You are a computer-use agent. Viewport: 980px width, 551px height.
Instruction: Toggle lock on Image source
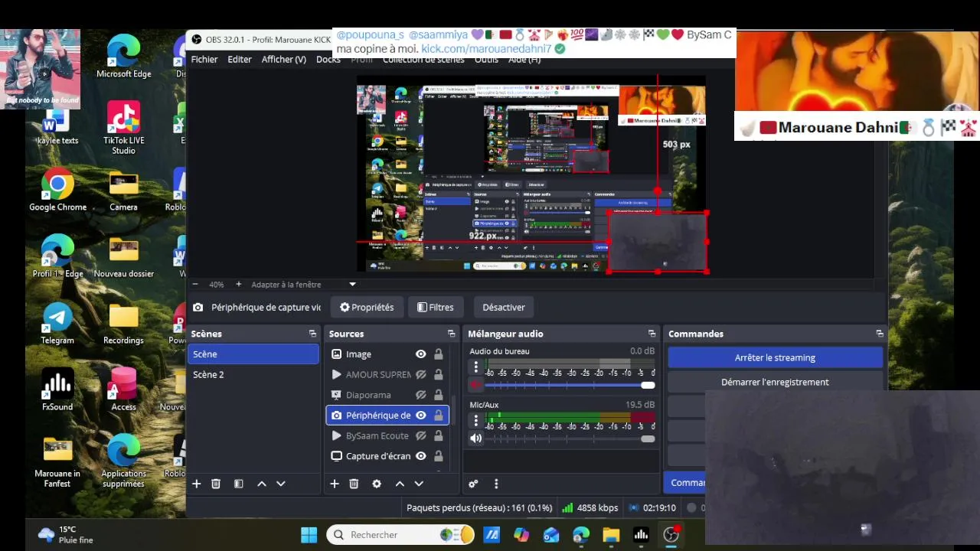click(439, 354)
